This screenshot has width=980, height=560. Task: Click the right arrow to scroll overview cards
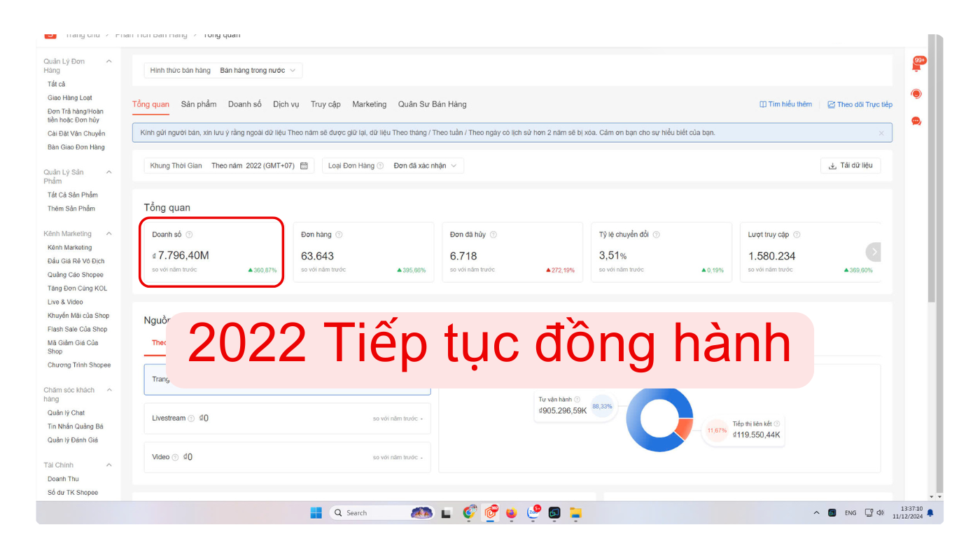(x=874, y=252)
